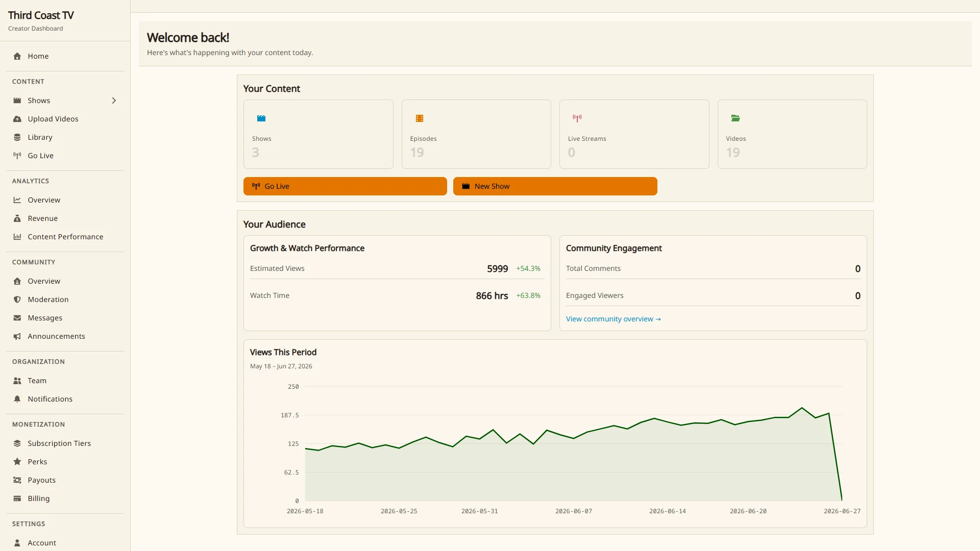Click the blue clapperboard icon in Shows card
The image size is (980, 551).
[x=261, y=118]
